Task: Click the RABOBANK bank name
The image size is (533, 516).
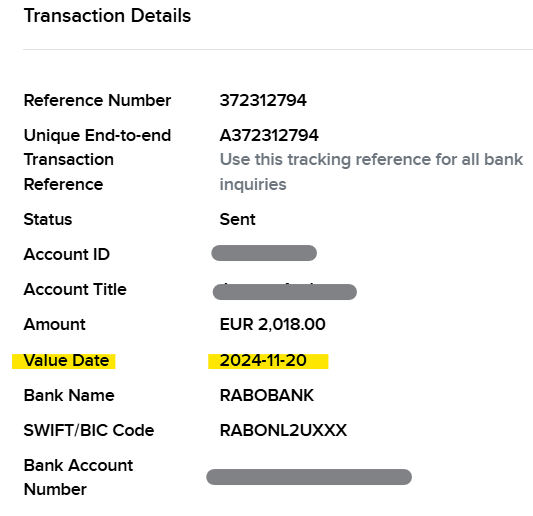Action: point(267,396)
